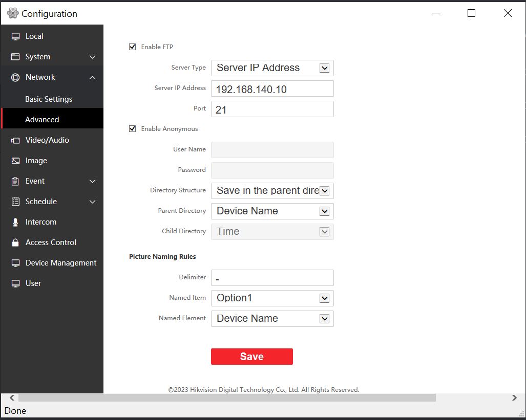This screenshot has width=526, height=420.
Task: Click the Image picture icon
Action: coord(15,161)
